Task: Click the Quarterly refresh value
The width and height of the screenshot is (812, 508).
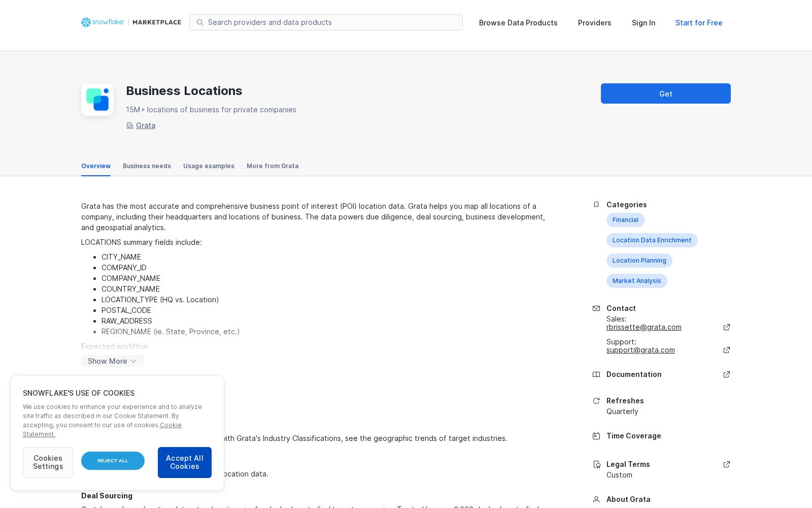Action: 622,411
